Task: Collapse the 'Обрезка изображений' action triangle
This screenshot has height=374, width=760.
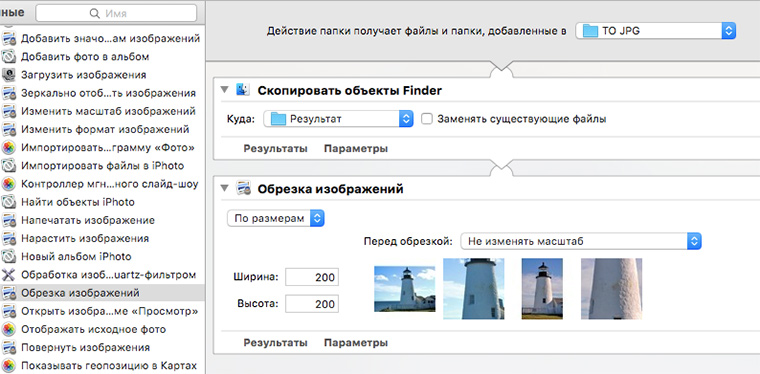Action: 224,189
